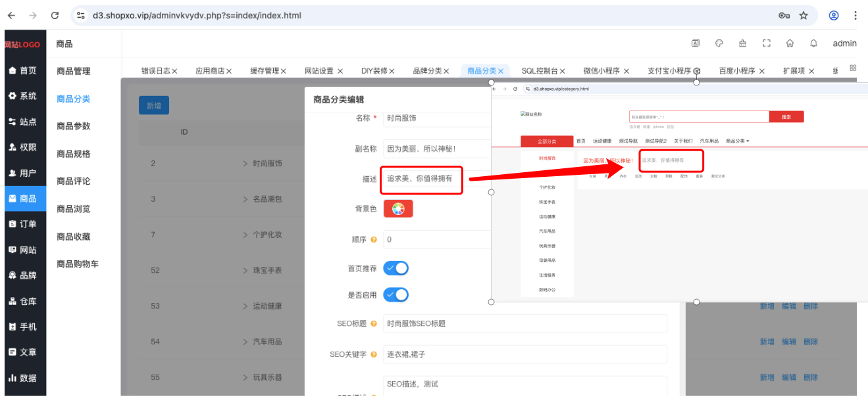This screenshot has height=397, width=868.
Task: Expand the 运动健康 category row
Action: (245, 306)
